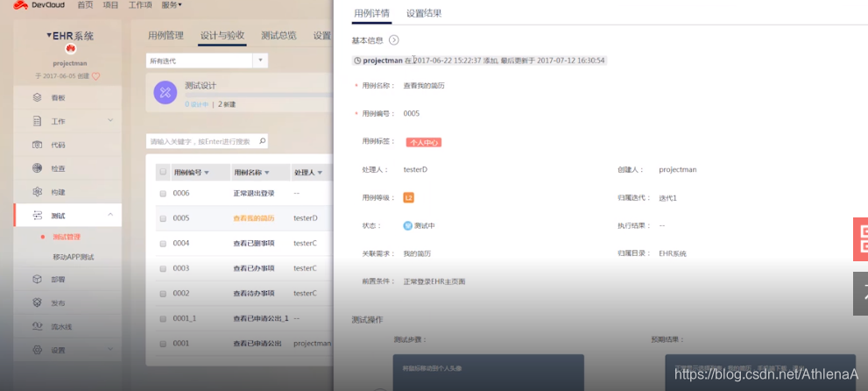Sort by 用例名称 column arrow

267,173
